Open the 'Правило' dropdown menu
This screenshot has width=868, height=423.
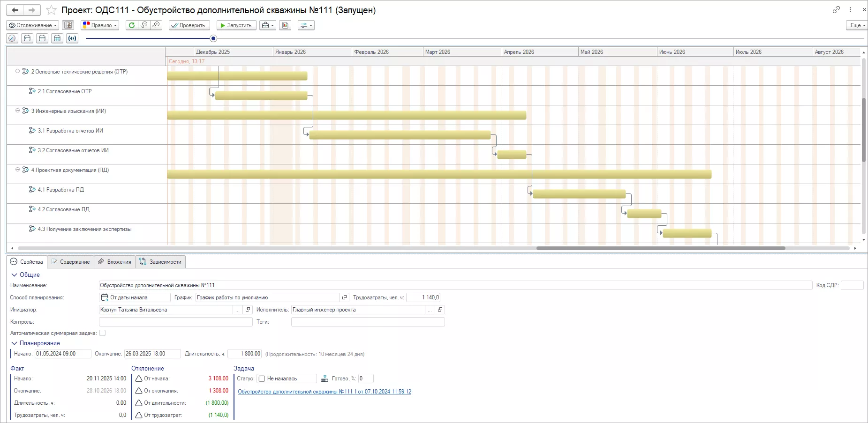coord(100,25)
